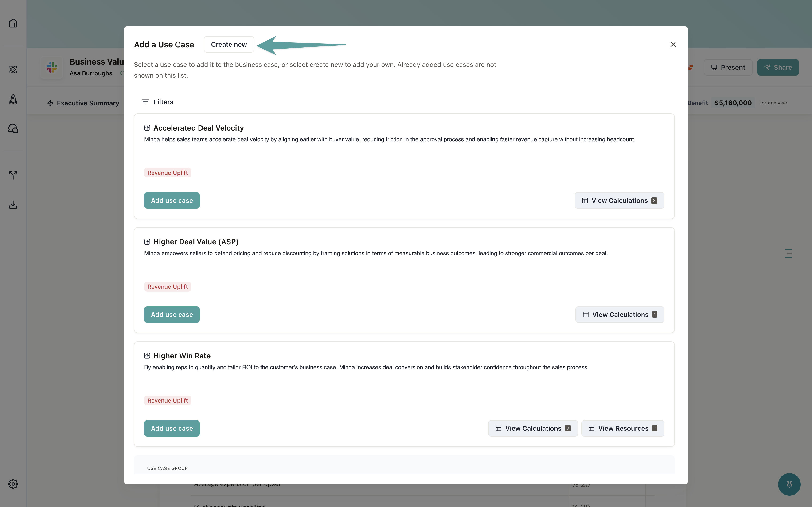Viewport: 812px width, 507px height.
Task: Open the headset search sidebar icon
Action: tap(13, 128)
